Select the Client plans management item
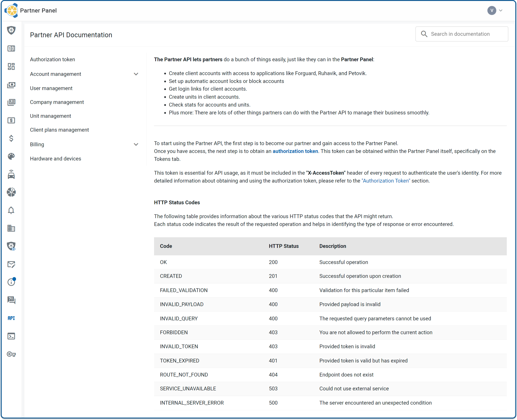 [x=60, y=130]
